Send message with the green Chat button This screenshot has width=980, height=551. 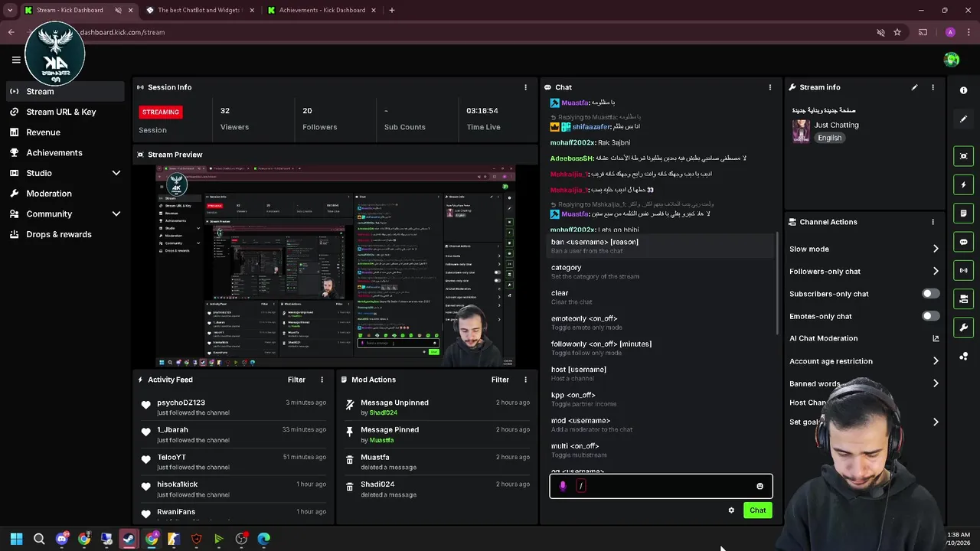coord(757,510)
